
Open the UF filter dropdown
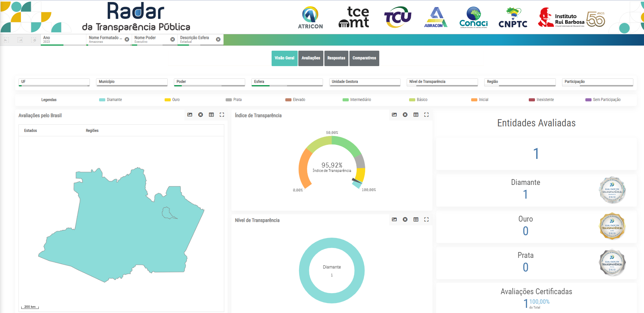[54, 82]
